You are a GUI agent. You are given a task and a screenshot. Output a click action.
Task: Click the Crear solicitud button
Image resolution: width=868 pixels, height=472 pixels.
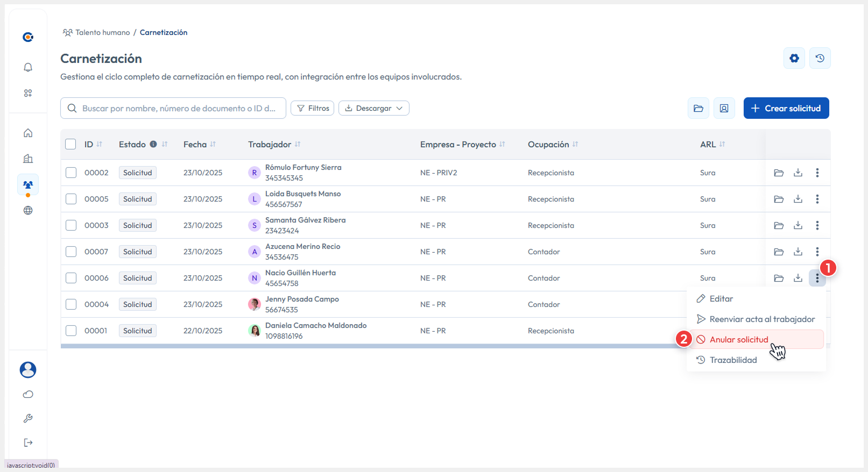786,108
